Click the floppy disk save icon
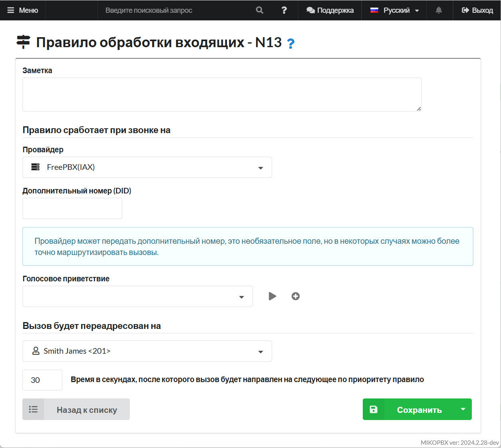 point(374,409)
